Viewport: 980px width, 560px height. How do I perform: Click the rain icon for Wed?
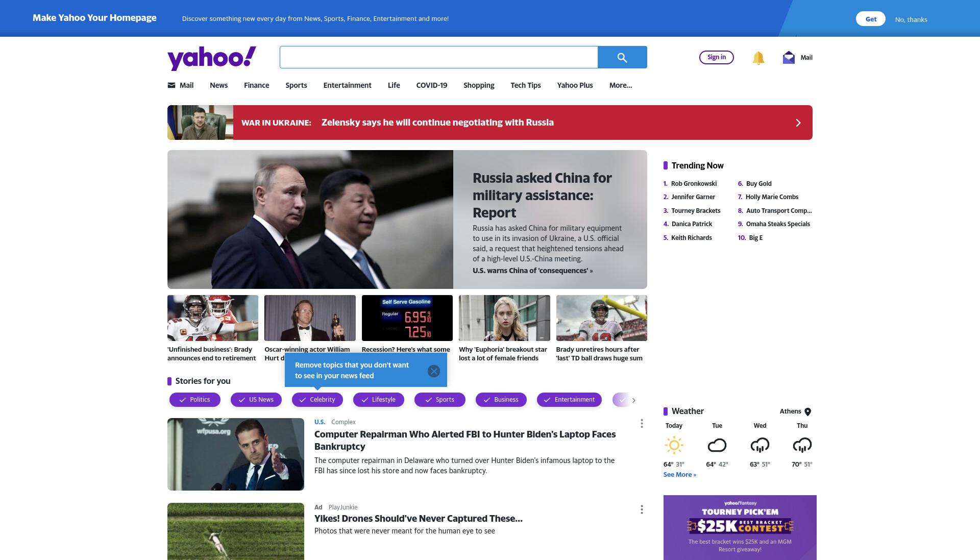(759, 445)
